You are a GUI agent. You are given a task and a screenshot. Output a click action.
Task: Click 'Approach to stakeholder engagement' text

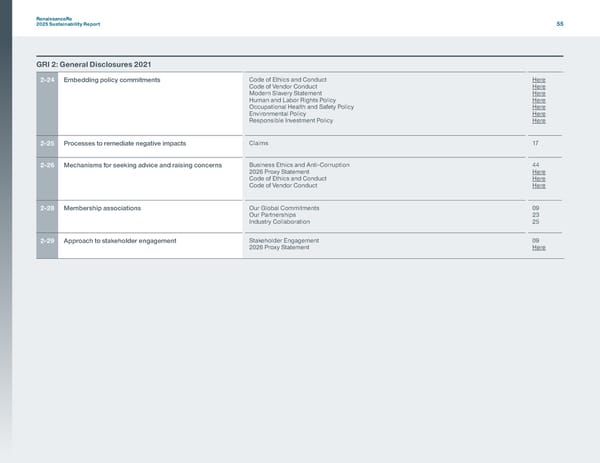(x=120, y=241)
